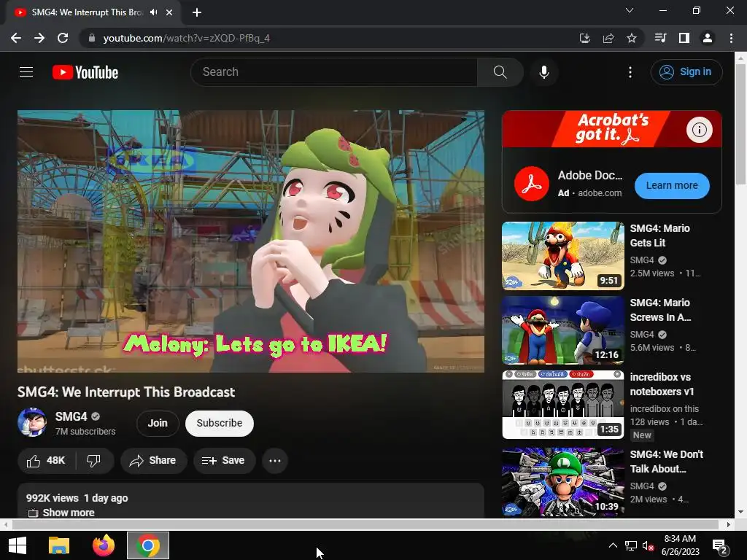Viewport: 747px width, 560px height.
Task: Open ad info icon on Acrobat banner
Action: 699,130
